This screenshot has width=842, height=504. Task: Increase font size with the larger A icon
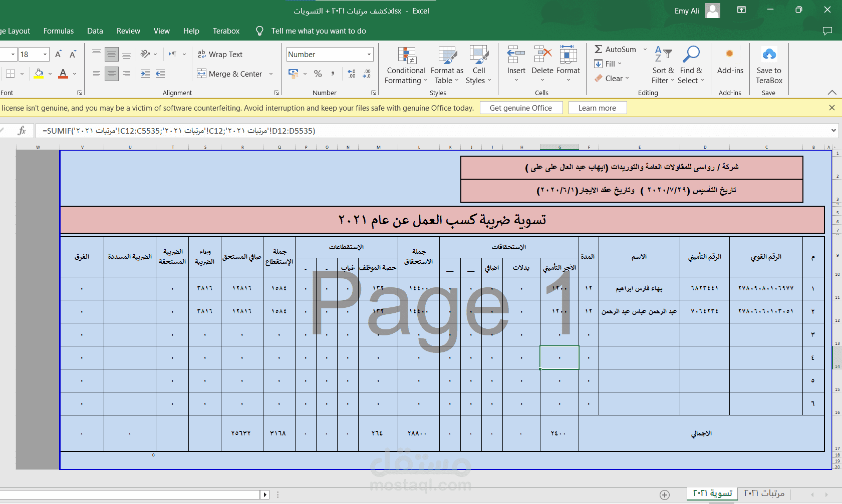(58, 54)
